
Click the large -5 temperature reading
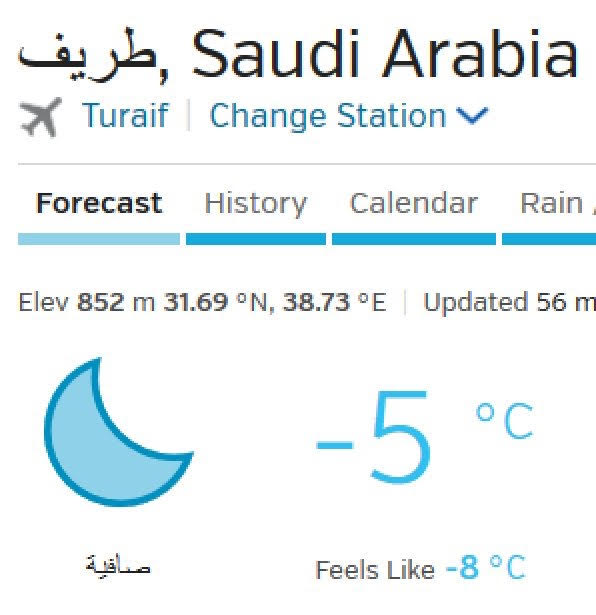[373, 437]
